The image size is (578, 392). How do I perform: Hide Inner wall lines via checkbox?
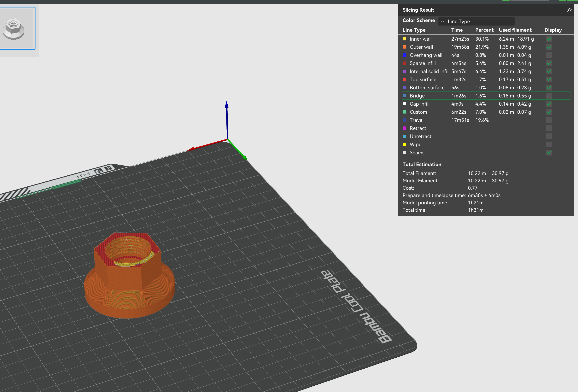click(549, 39)
